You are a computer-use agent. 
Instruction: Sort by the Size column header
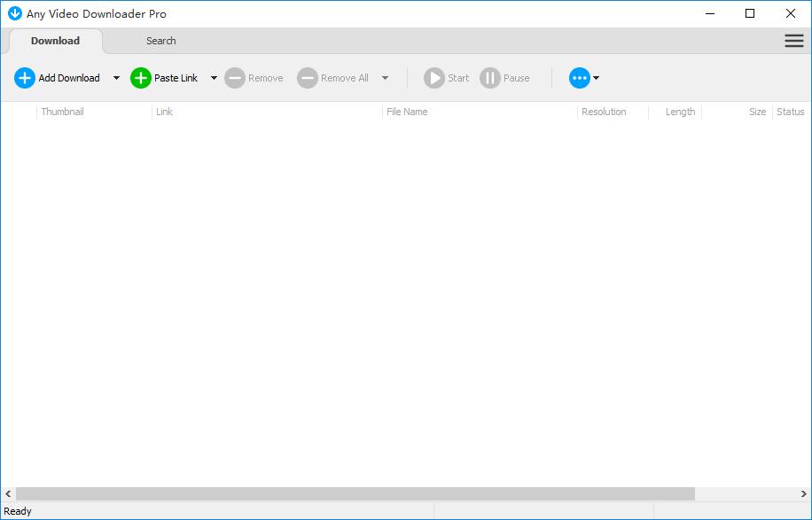pyautogui.click(x=757, y=112)
